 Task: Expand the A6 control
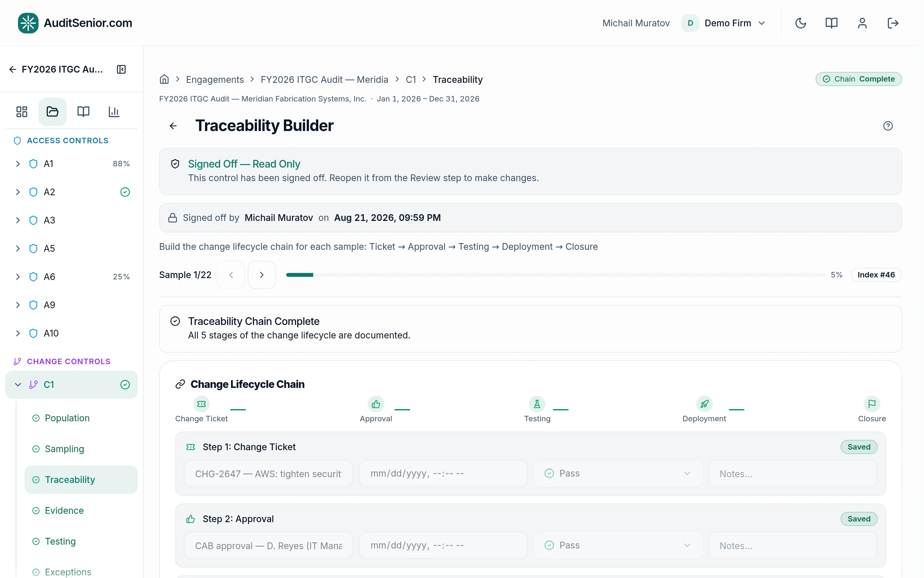pyautogui.click(x=18, y=277)
